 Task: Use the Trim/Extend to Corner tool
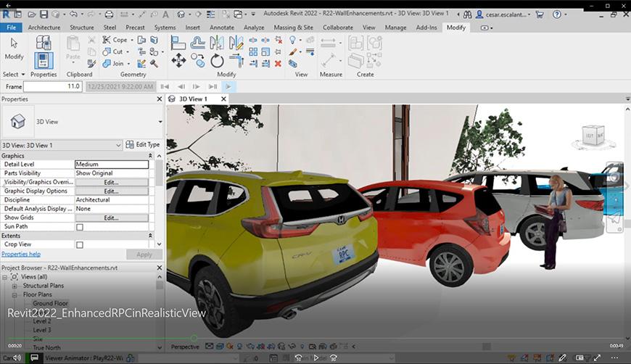(x=236, y=61)
